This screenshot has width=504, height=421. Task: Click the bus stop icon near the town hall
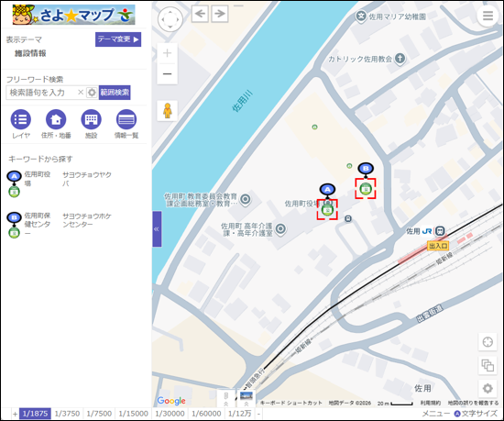(348, 219)
